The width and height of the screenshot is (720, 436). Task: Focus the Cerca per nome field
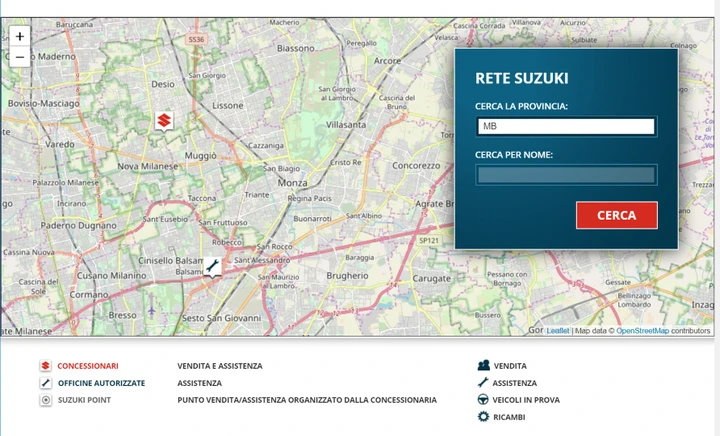click(566, 175)
